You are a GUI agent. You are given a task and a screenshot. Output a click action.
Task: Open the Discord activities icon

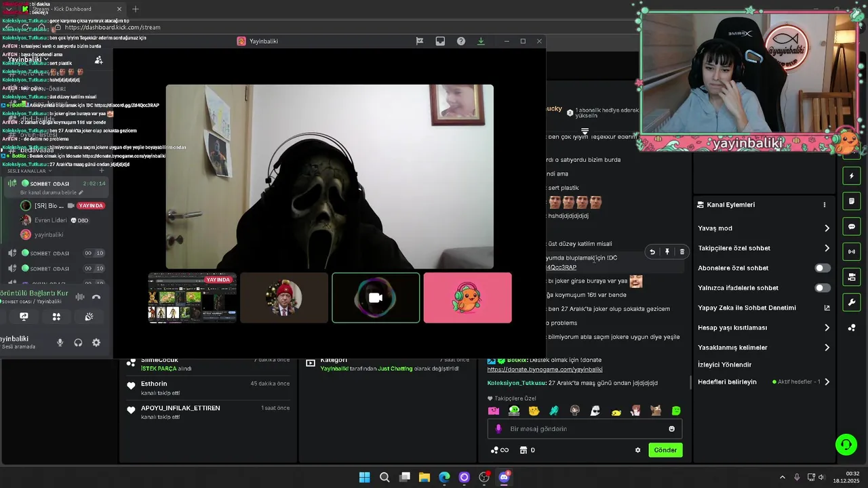point(56,317)
